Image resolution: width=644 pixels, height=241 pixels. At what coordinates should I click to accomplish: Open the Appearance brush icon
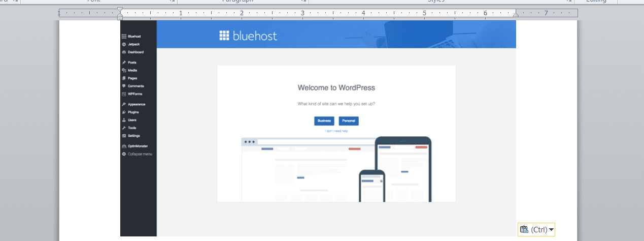[x=124, y=104]
